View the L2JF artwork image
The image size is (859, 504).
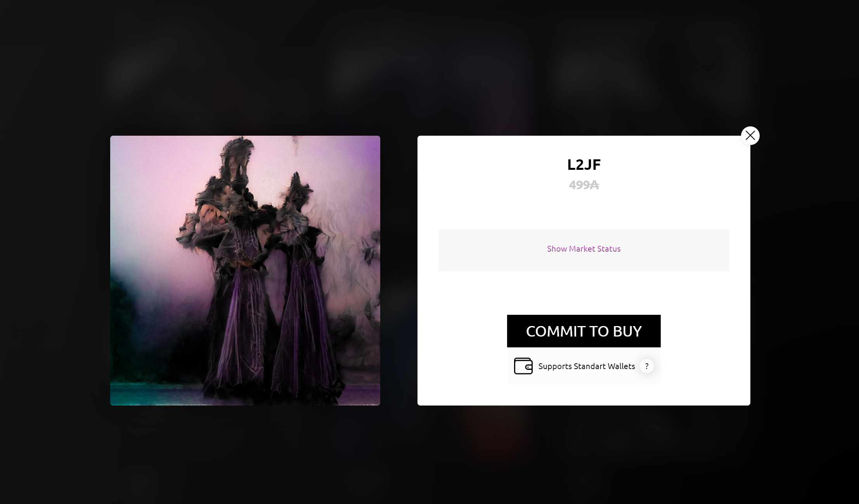(x=245, y=271)
